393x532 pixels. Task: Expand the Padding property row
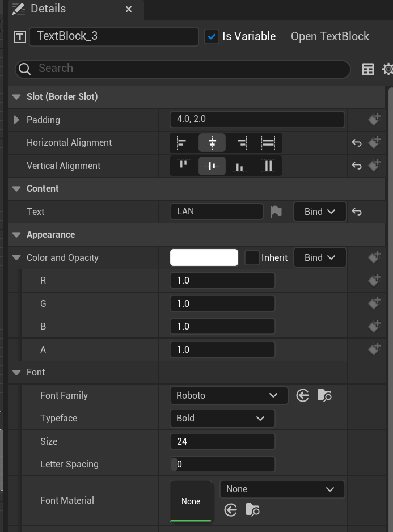(x=16, y=120)
